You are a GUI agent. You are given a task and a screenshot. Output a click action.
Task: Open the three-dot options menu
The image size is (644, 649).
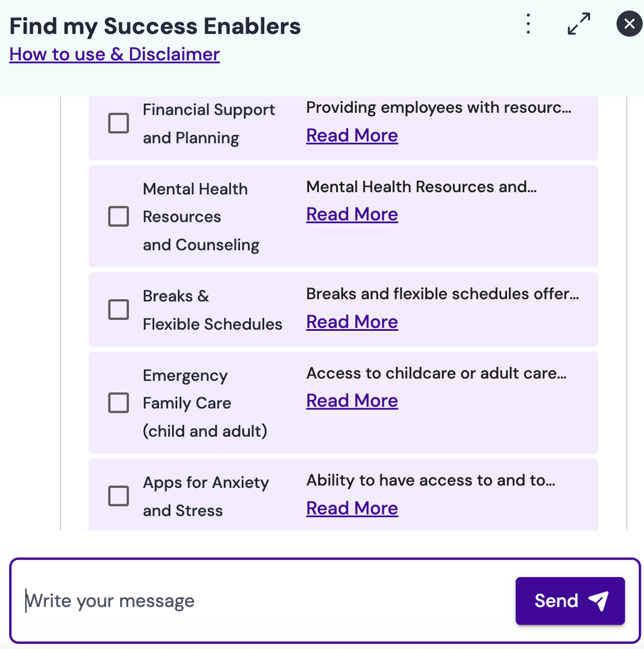528,25
